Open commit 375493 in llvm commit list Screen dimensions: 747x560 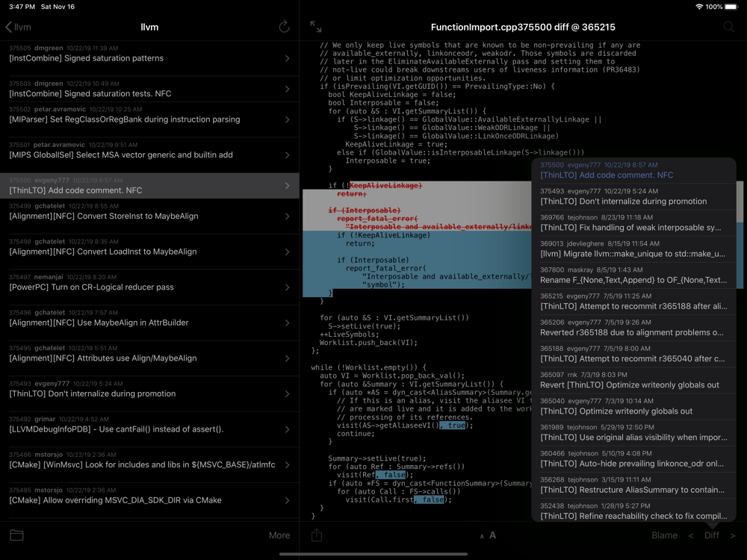tap(149, 393)
